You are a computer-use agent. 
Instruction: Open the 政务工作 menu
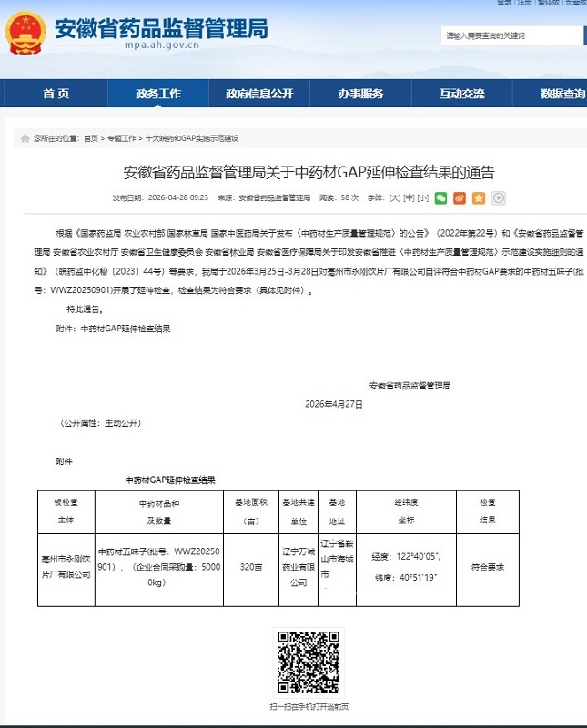tap(158, 94)
